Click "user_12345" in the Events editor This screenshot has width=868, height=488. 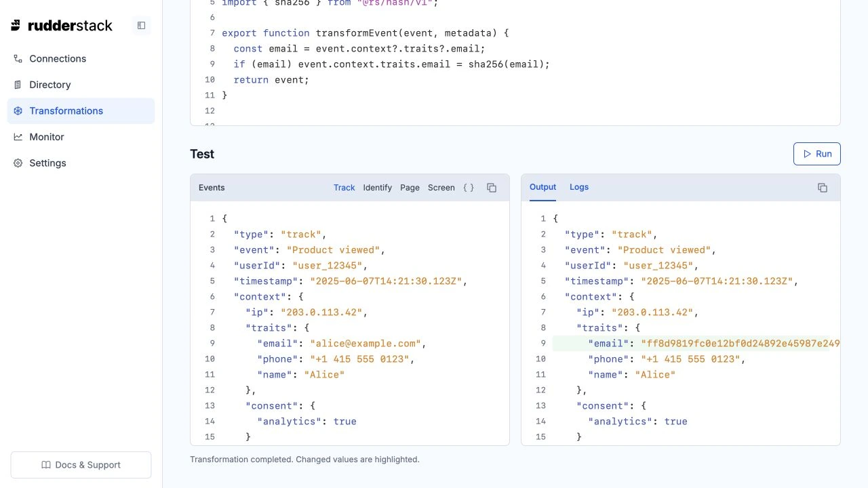point(328,266)
